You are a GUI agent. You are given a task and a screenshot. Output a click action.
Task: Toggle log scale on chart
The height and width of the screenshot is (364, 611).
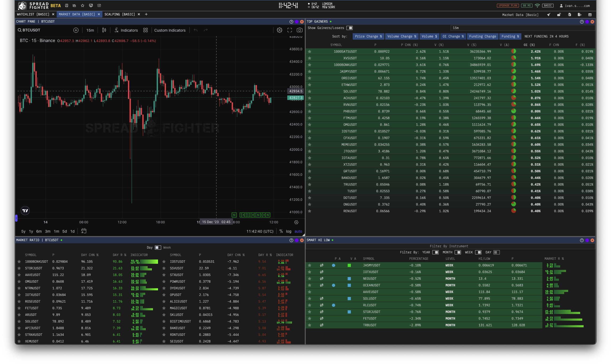click(x=289, y=231)
